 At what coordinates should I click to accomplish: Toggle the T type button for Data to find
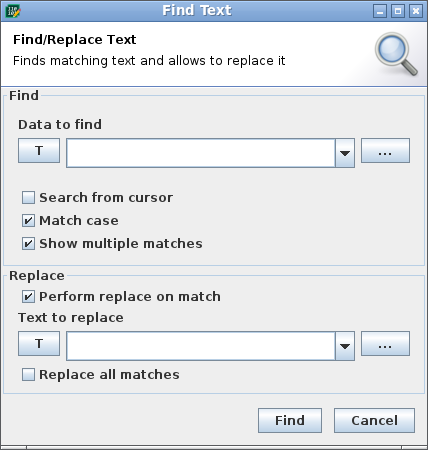(39, 151)
